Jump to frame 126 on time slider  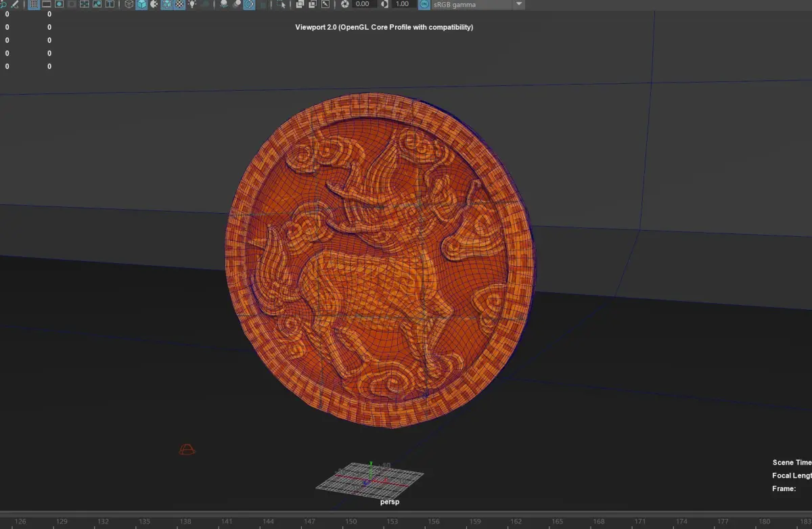(21, 522)
